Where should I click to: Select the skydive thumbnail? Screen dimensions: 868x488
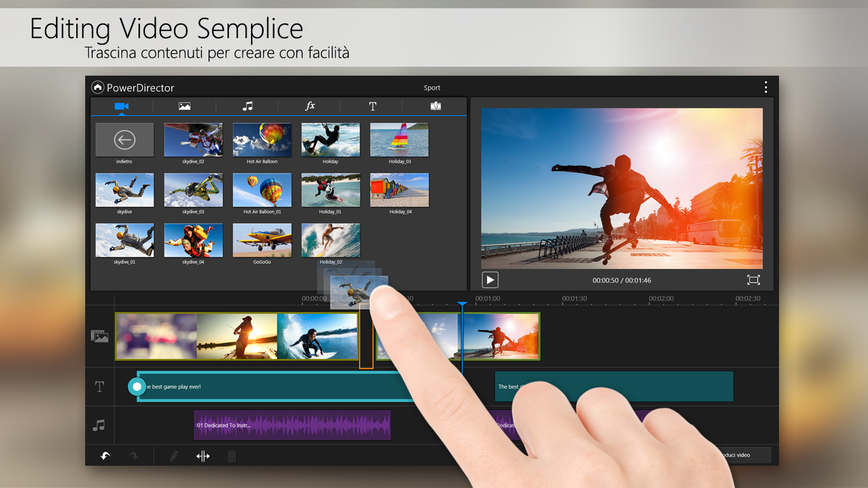(125, 190)
